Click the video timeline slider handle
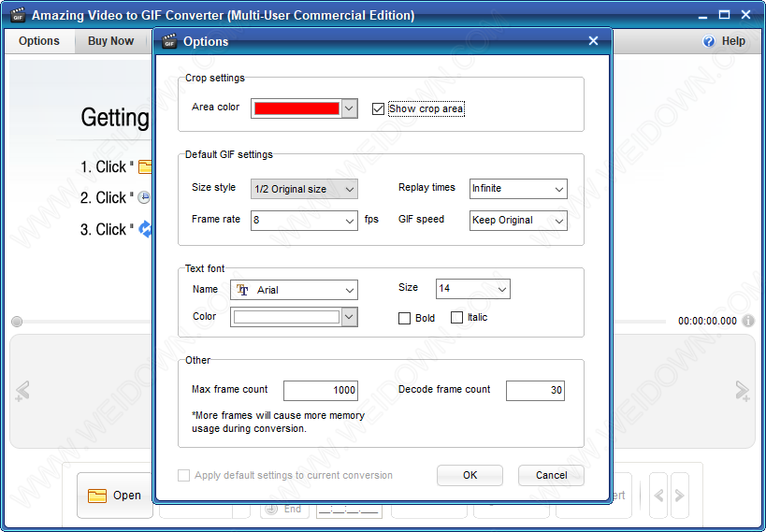 click(x=17, y=322)
